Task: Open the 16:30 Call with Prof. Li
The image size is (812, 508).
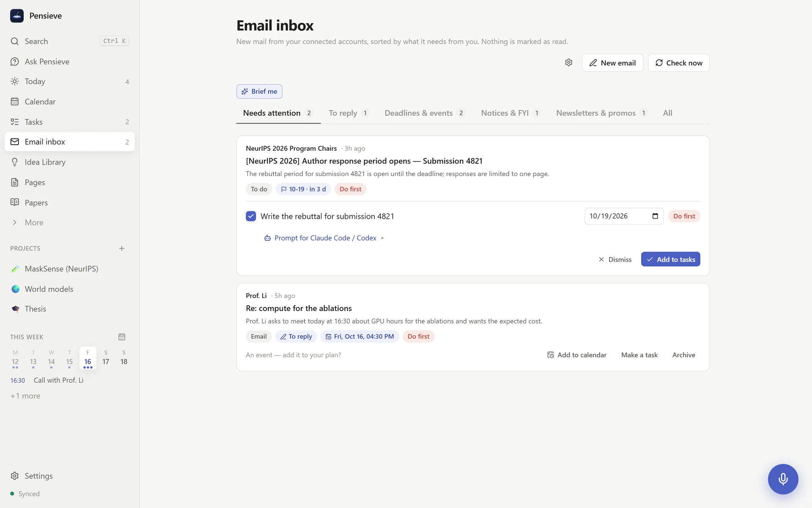Action: [69, 380]
